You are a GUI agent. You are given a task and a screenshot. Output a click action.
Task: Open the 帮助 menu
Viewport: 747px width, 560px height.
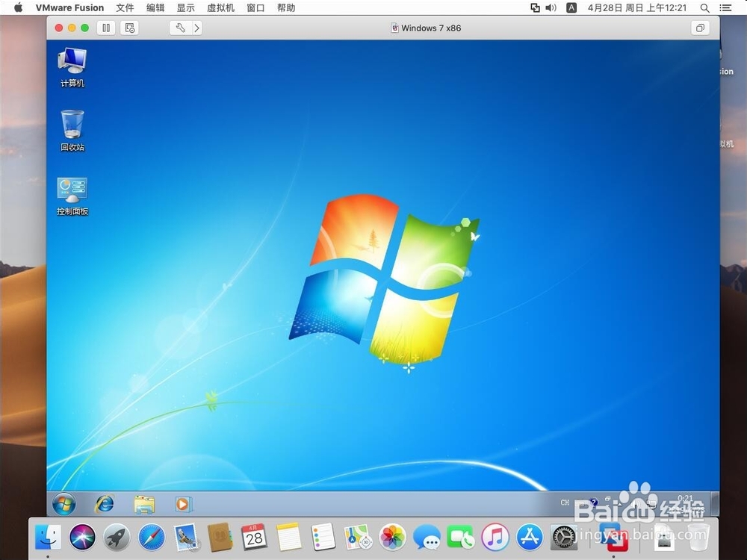pyautogui.click(x=286, y=7)
